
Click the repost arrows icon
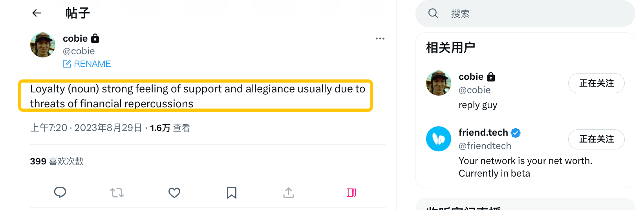tap(117, 193)
